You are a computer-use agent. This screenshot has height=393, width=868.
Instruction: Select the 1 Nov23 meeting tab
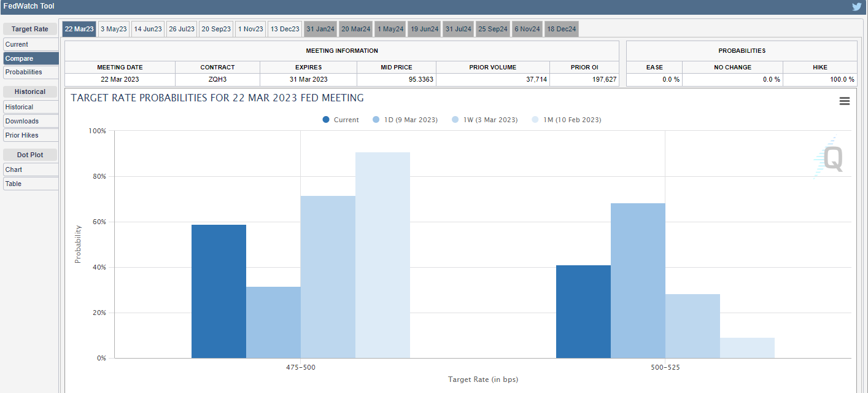click(250, 29)
